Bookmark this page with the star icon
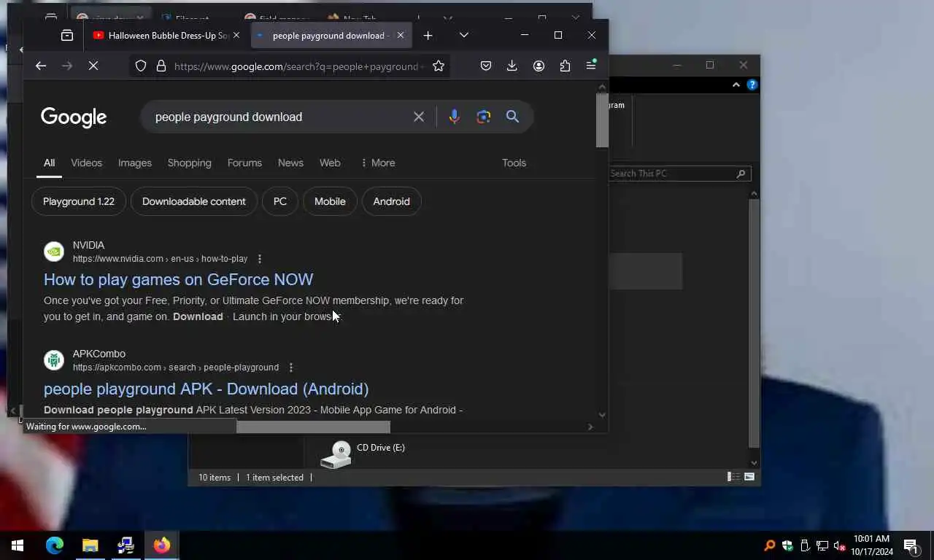The width and height of the screenshot is (934, 560). 439,66
